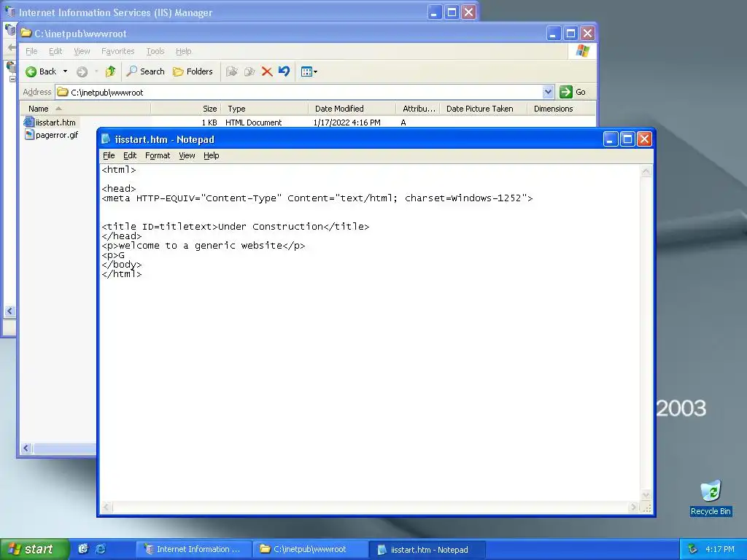
Task: Open the Notepad Format menu
Action: point(158,155)
